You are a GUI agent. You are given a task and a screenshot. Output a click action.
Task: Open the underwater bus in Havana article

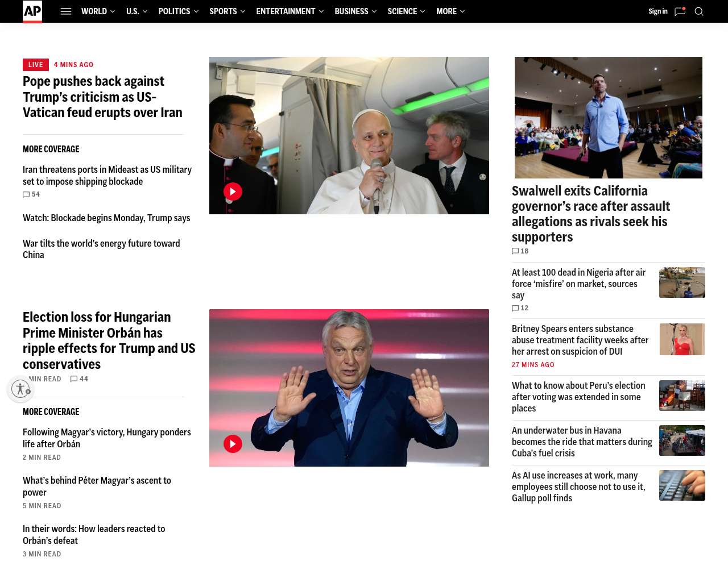click(582, 442)
